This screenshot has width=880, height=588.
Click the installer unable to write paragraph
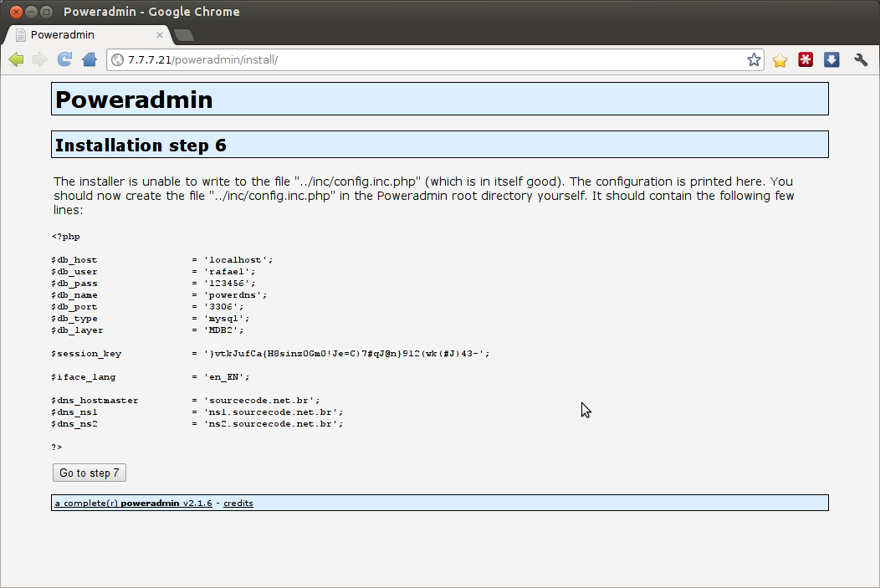(x=424, y=196)
